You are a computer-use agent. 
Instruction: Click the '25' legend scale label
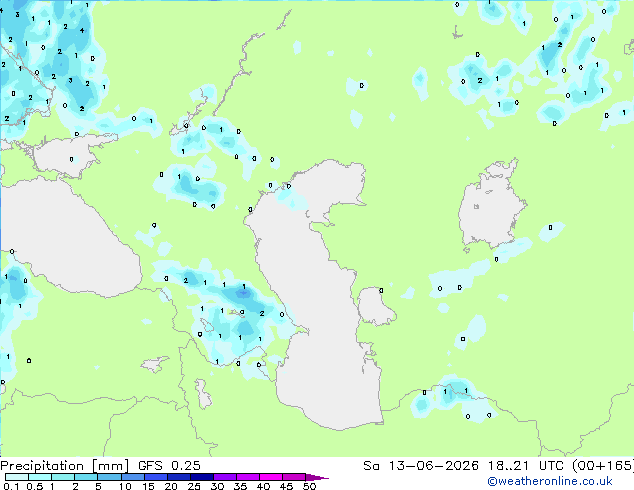coord(194,486)
